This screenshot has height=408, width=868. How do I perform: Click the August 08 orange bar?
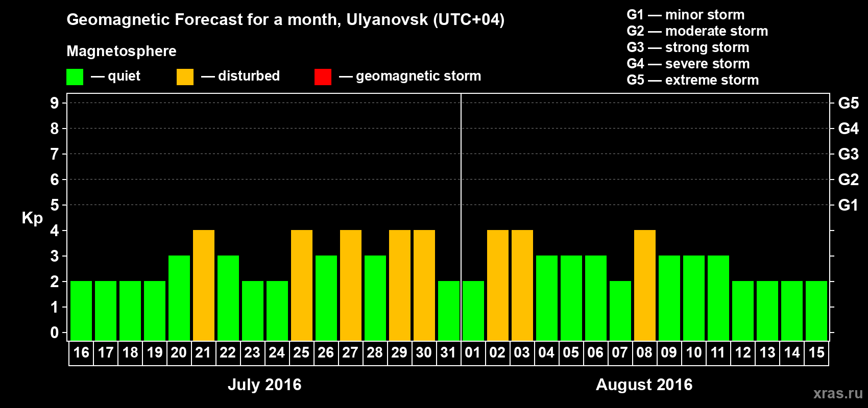645,285
